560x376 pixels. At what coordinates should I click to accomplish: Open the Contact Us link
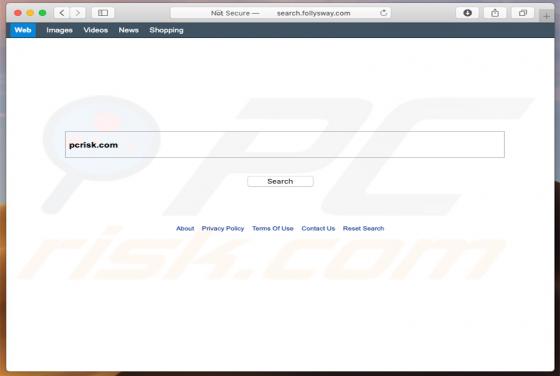point(318,229)
